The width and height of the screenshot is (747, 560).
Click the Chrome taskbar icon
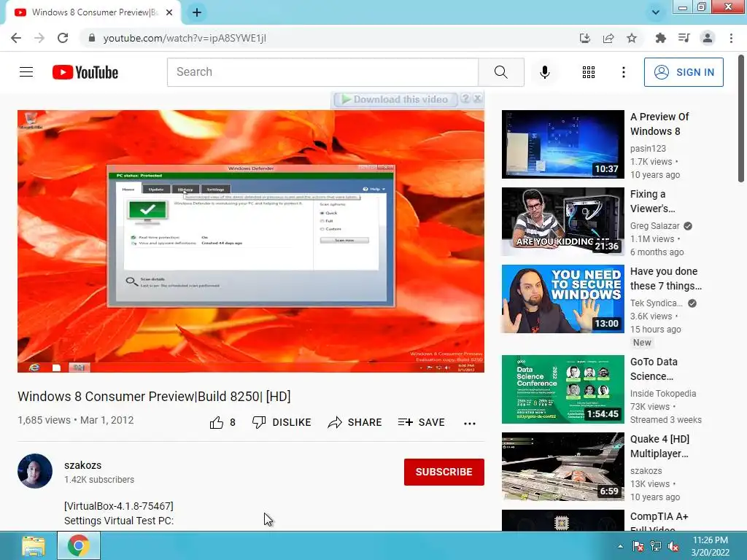pos(79,545)
